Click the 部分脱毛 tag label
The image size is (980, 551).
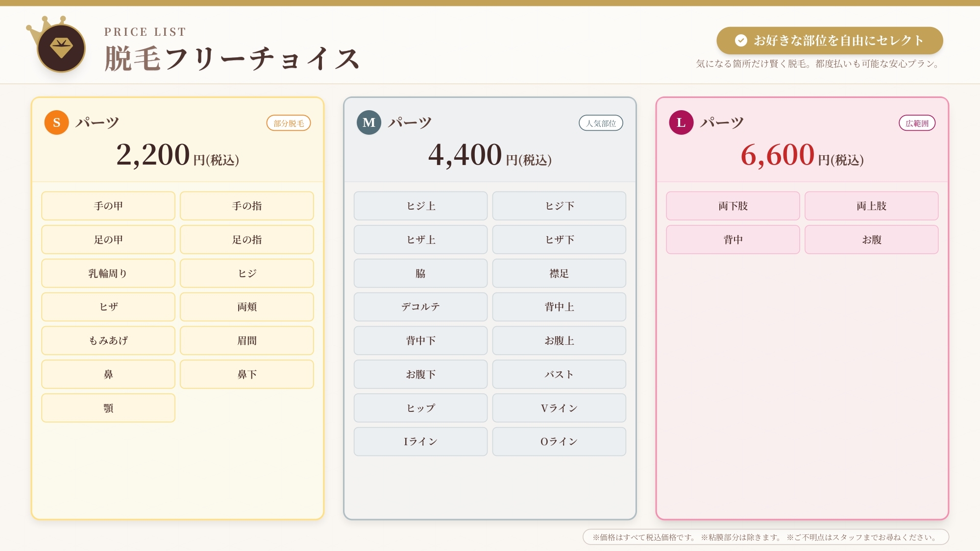(x=288, y=123)
